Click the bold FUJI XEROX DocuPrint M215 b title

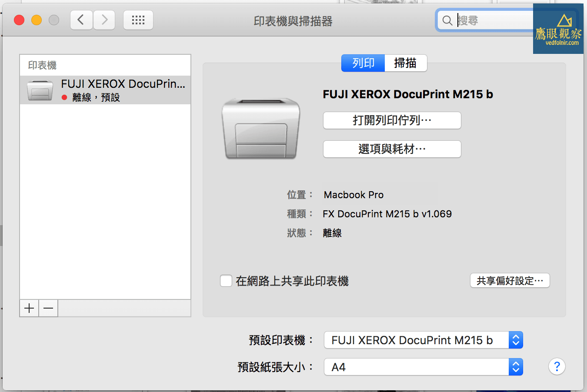tap(408, 94)
